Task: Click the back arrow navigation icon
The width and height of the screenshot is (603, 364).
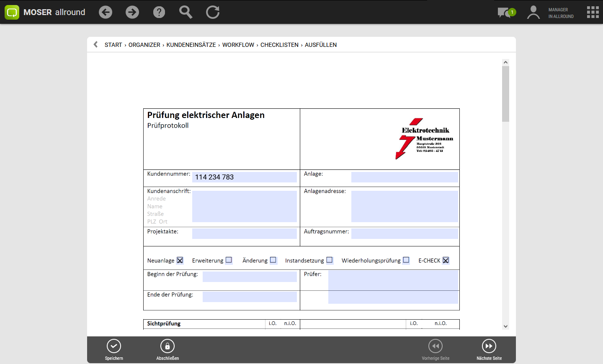Action: pos(106,12)
